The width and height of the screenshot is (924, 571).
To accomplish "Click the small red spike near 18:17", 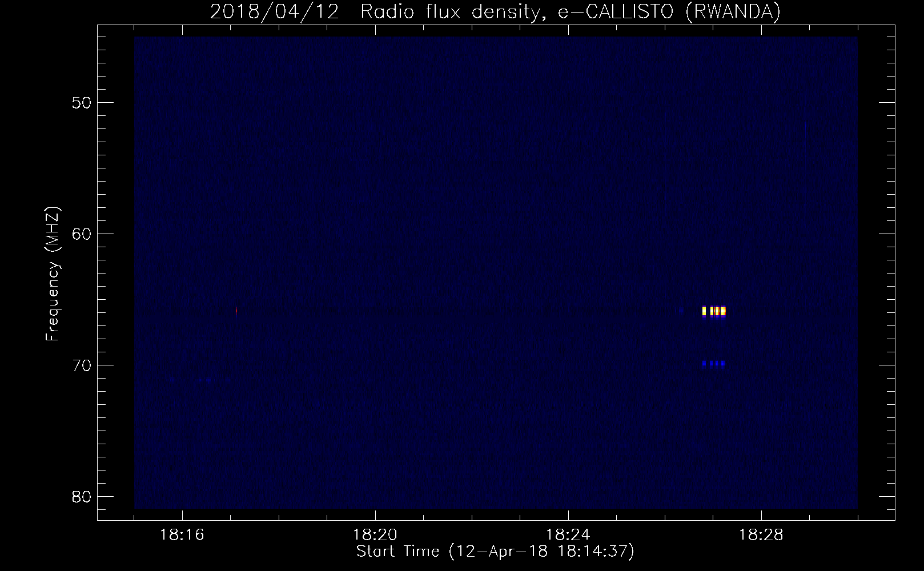I will [236, 311].
